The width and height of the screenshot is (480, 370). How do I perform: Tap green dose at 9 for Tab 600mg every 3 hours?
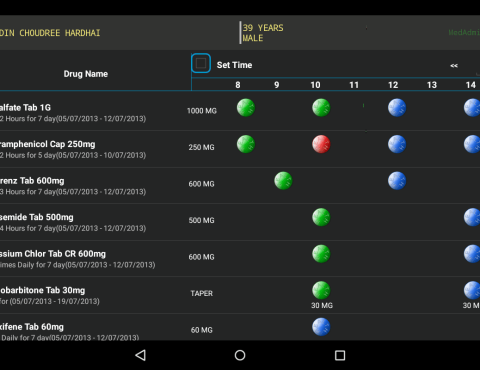point(283,181)
